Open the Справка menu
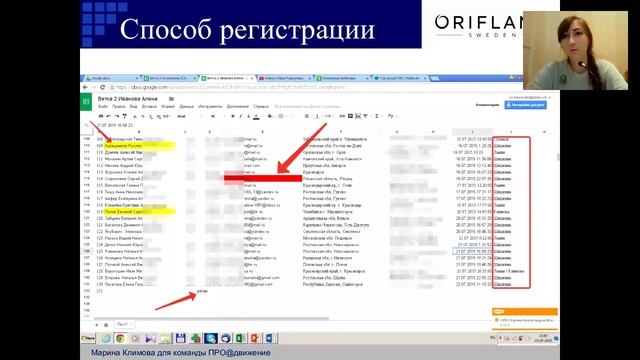This screenshot has height=360, width=640. pos(261,107)
